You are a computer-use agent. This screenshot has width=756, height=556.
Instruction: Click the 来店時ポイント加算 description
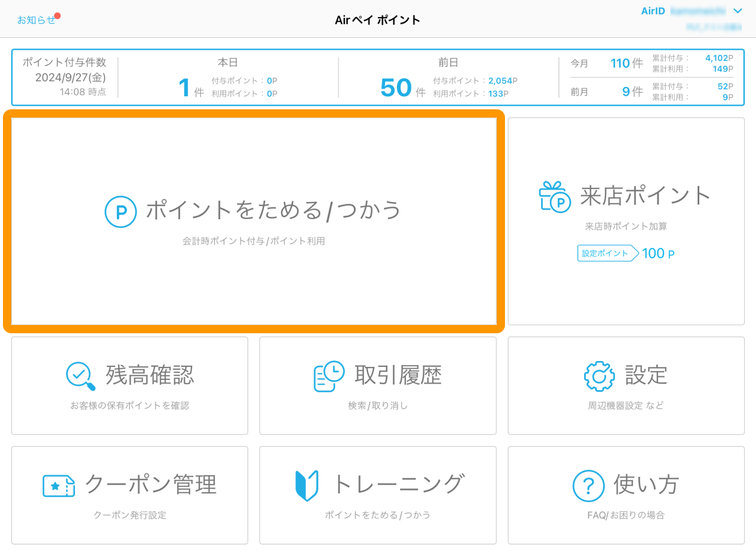[x=626, y=226]
